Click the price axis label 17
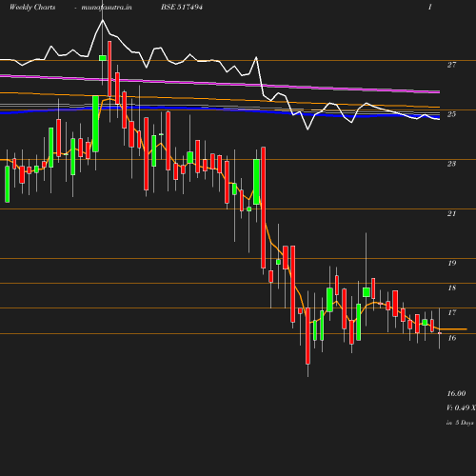Image resolution: width=476 pixels, height=476 pixels. [x=452, y=312]
